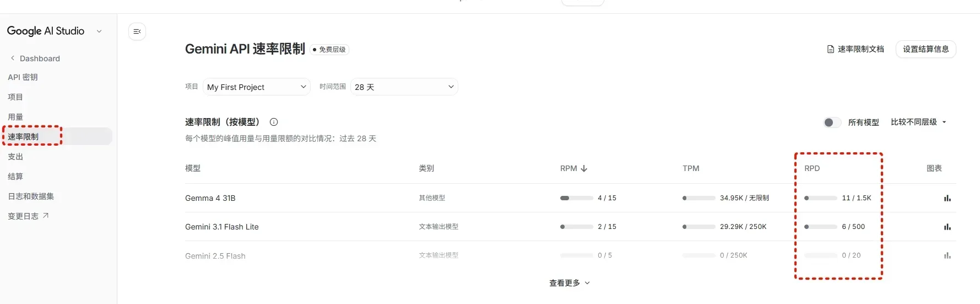Open 日志和数据集 in the sidebar
Image resolution: width=980 pixels, height=304 pixels.
pos(31,196)
